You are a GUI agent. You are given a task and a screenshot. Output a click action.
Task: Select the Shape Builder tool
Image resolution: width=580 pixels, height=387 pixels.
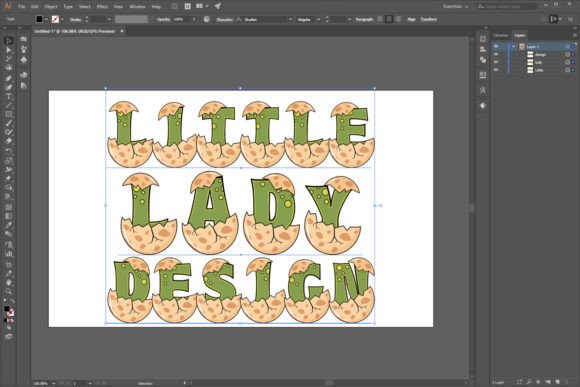tap(9, 188)
